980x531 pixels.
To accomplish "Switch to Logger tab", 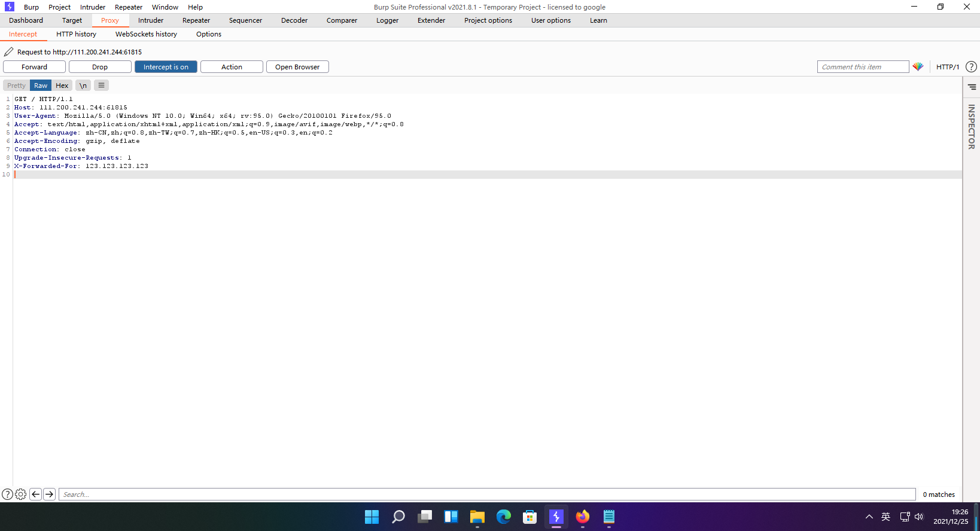I will pyautogui.click(x=387, y=20).
